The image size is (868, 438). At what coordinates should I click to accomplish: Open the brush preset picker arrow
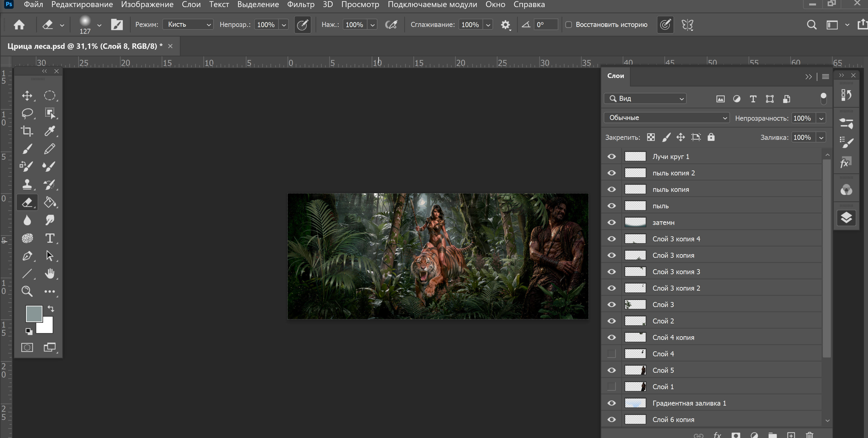[x=99, y=25]
